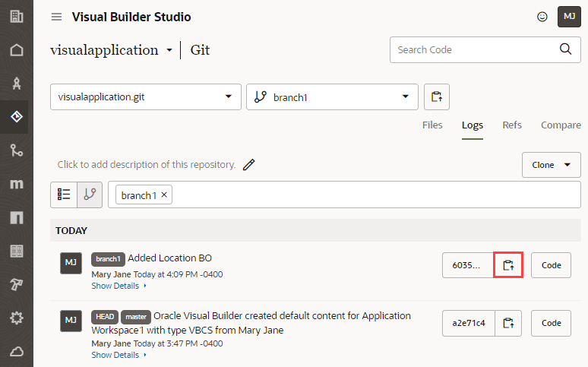Click the master label badge
The height and width of the screenshot is (367, 588).
136,317
